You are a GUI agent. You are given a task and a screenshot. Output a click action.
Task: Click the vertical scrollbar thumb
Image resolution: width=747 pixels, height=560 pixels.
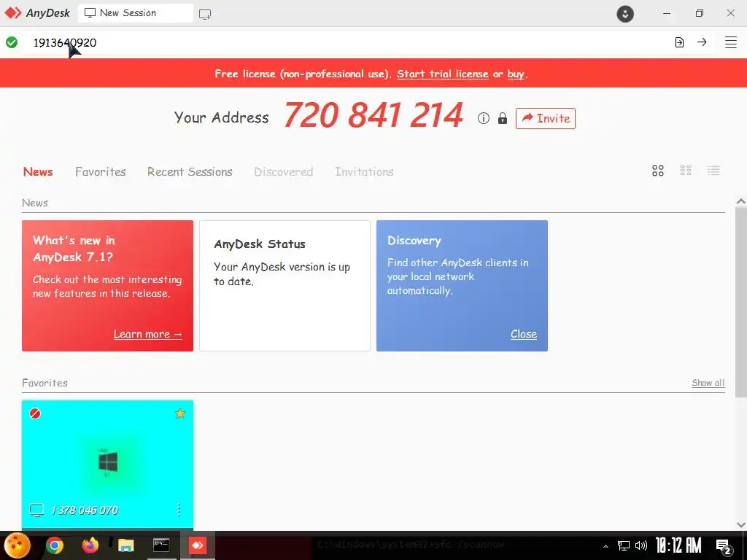click(741, 303)
